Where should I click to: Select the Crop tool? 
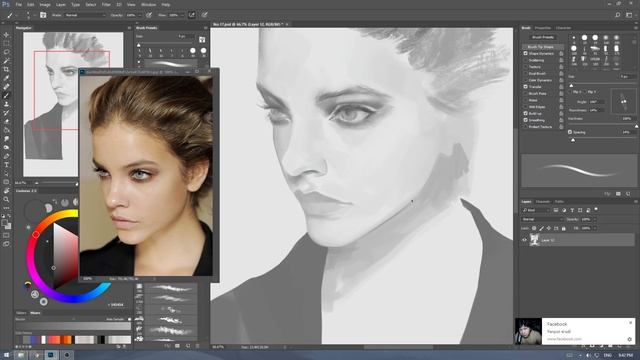[x=6, y=69]
